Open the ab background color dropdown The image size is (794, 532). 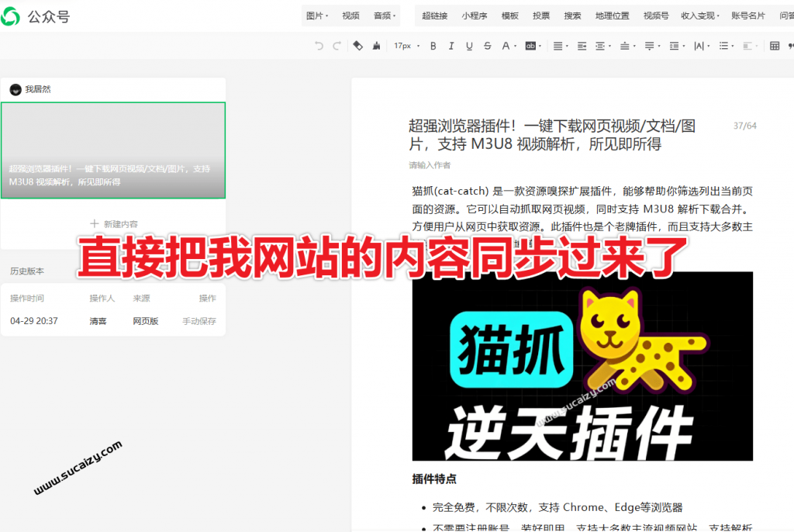[x=533, y=46]
